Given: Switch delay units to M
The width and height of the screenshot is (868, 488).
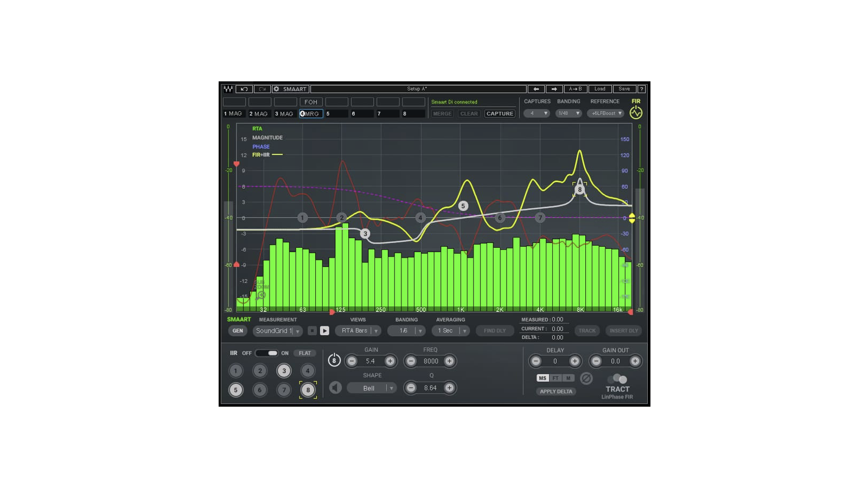Looking at the screenshot, I should tap(568, 378).
